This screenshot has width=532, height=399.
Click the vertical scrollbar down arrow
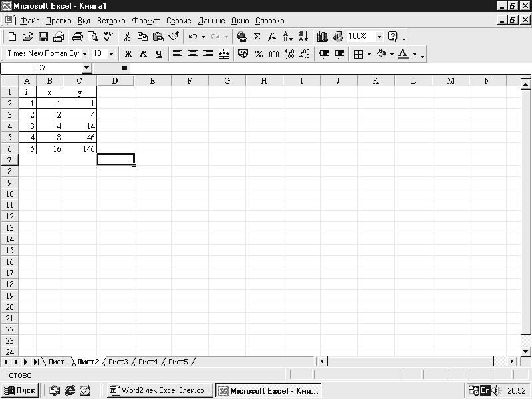tap(526, 352)
